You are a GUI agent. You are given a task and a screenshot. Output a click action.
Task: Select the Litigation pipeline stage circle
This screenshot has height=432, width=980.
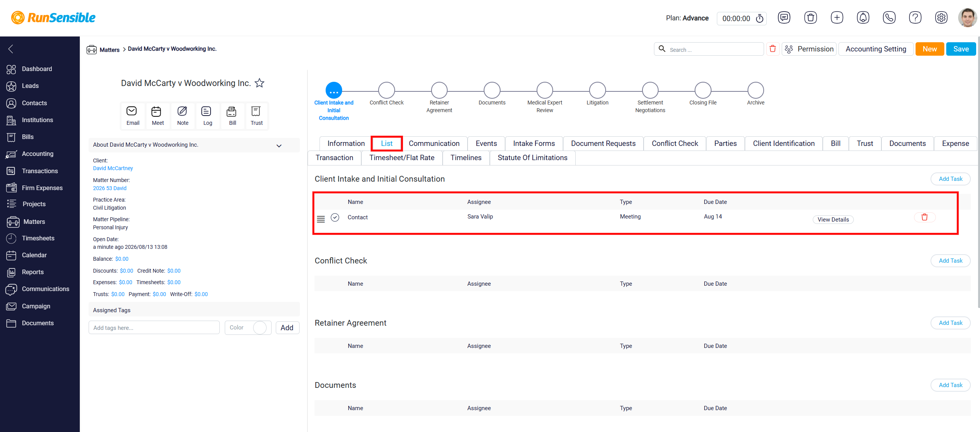pos(597,90)
